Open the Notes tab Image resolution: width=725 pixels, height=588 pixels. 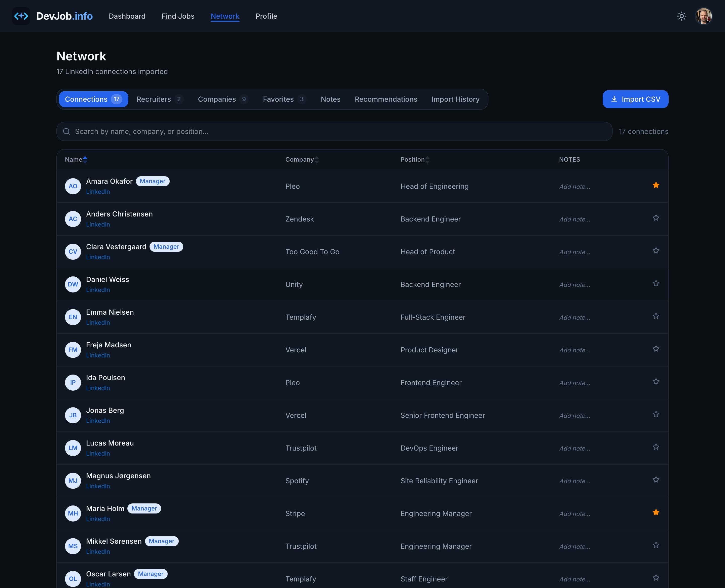click(331, 99)
